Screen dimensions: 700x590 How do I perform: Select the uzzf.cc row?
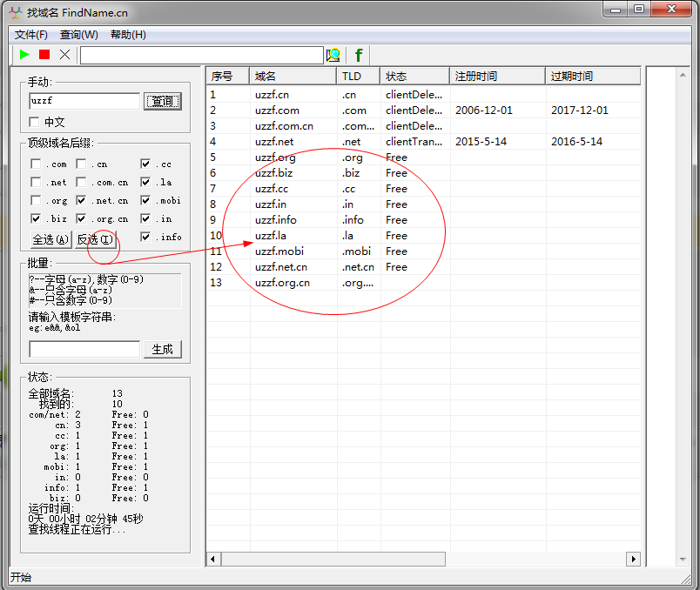(423, 189)
